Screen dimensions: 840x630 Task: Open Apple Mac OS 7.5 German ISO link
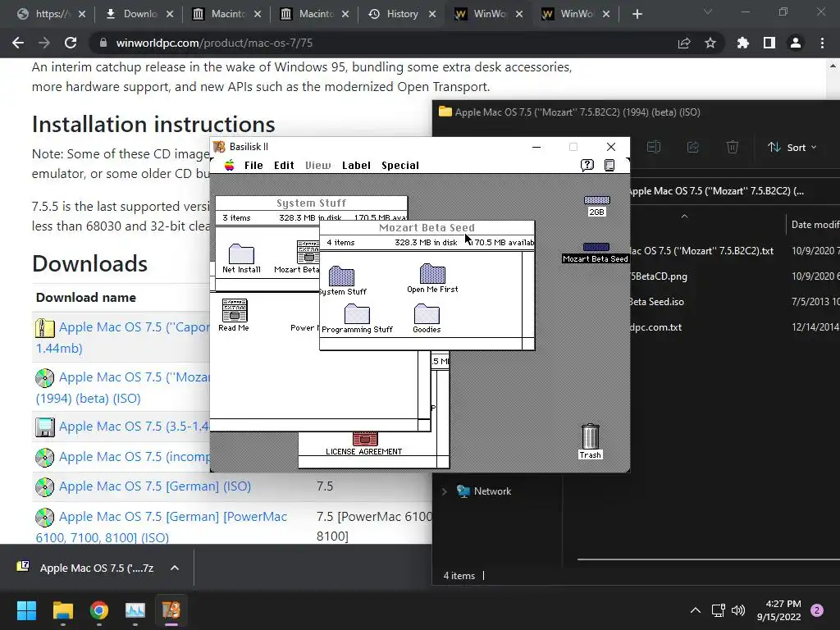[155, 486]
